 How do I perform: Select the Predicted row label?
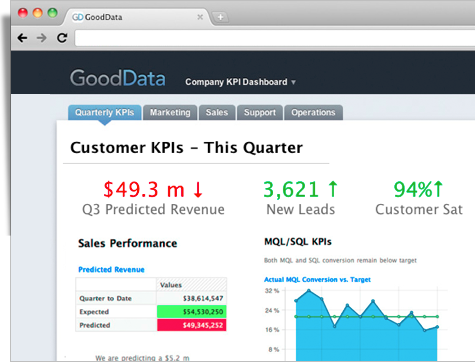[x=116, y=325]
